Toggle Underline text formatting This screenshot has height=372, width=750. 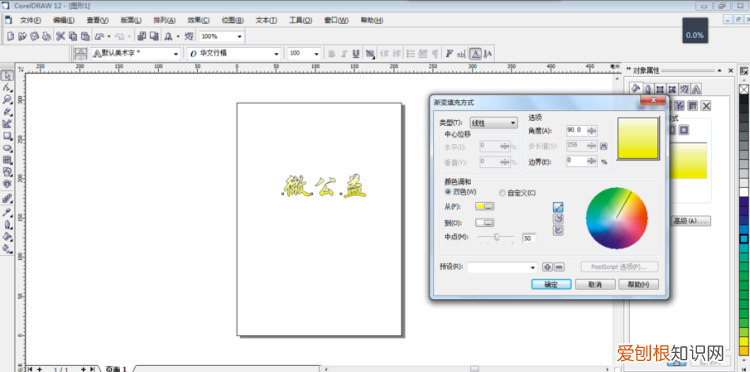[x=356, y=54]
